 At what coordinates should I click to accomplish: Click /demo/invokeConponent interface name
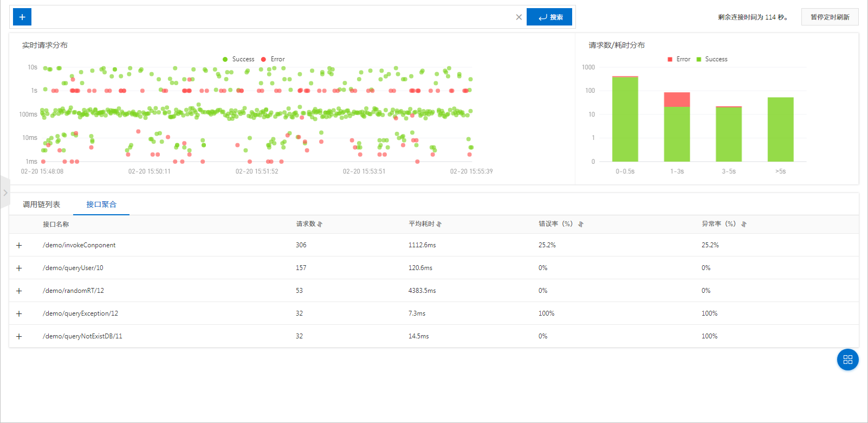[79, 245]
